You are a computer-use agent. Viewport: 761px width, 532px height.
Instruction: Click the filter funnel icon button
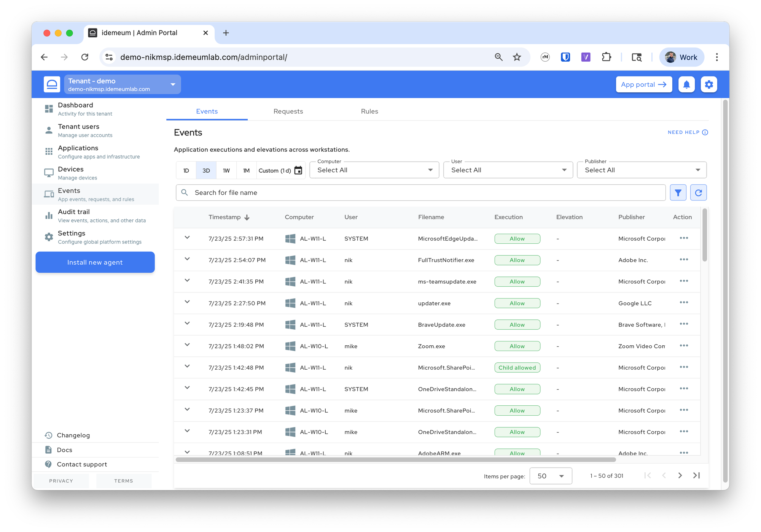(678, 193)
